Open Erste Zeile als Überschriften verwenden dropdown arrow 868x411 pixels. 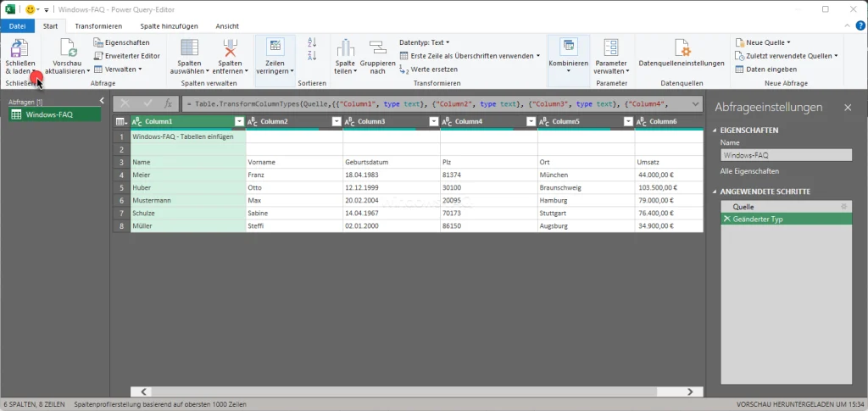click(x=538, y=56)
